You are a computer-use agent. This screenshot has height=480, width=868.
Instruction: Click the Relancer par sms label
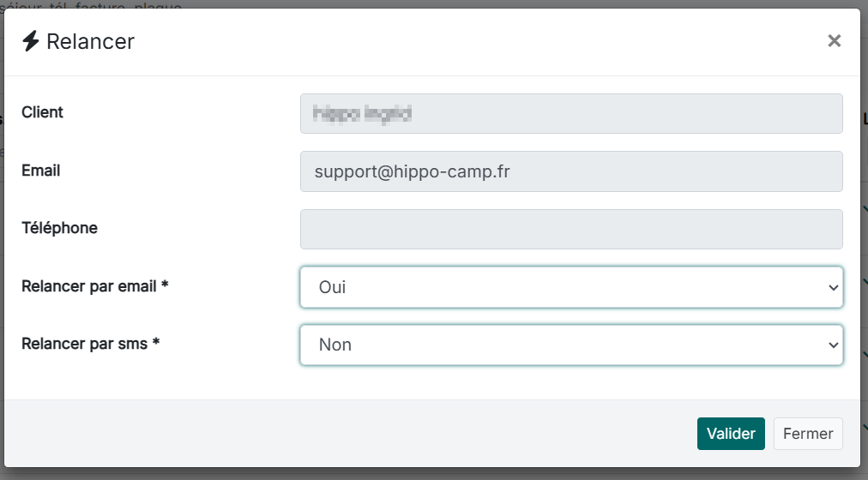pyautogui.click(x=91, y=344)
